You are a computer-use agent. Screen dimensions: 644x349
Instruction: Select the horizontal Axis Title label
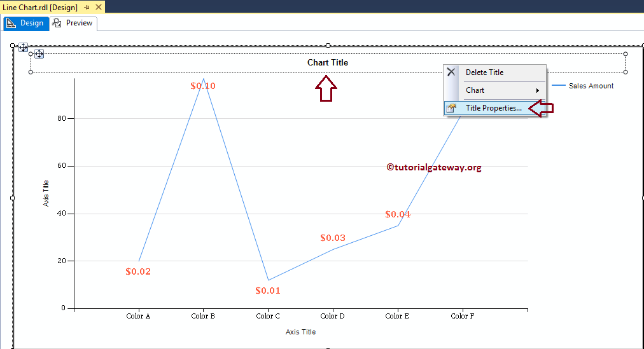300,332
